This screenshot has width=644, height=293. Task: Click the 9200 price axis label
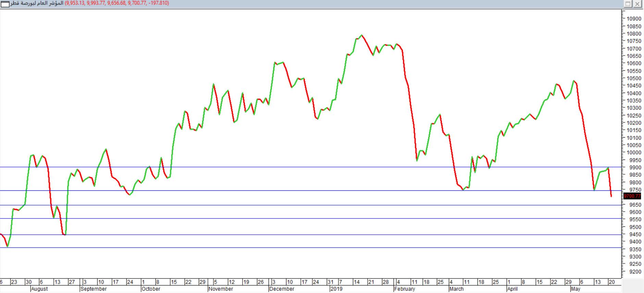coord(635,272)
